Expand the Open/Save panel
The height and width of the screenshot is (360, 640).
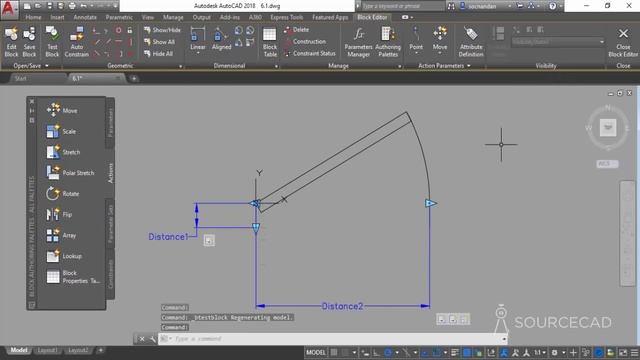pos(31,65)
